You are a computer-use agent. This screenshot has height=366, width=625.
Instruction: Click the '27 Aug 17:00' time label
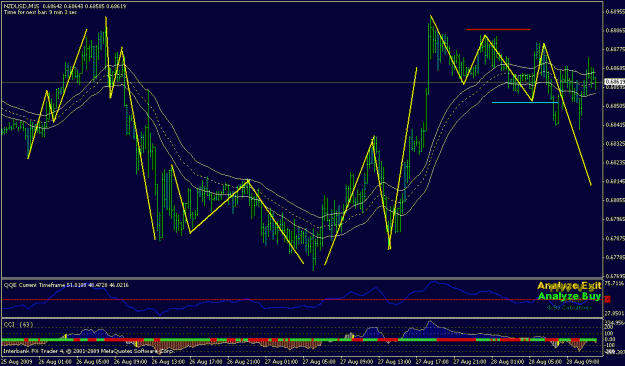coord(431,362)
